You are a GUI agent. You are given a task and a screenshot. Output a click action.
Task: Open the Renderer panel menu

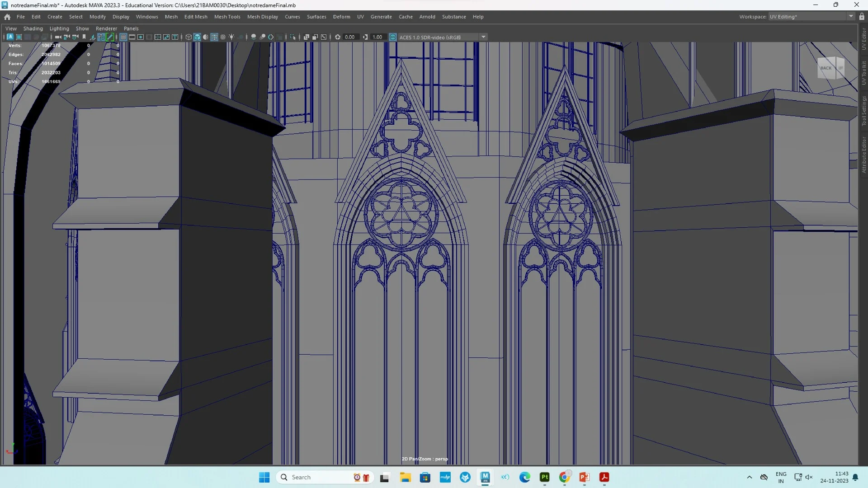point(107,28)
